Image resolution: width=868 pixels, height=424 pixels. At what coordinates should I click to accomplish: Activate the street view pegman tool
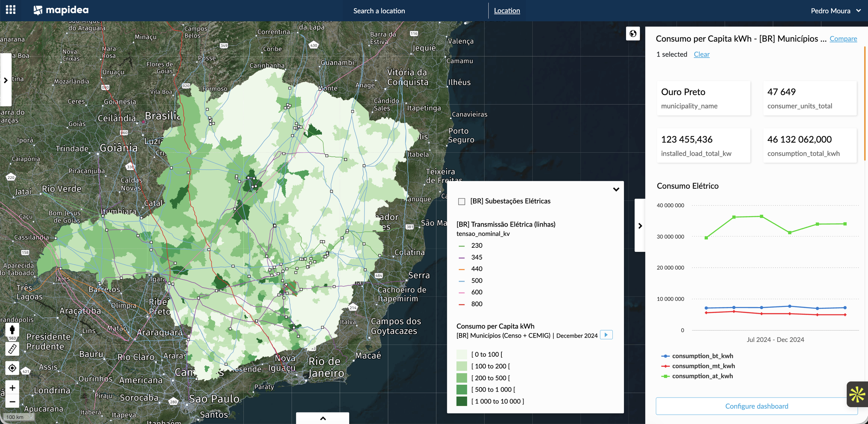point(12,330)
